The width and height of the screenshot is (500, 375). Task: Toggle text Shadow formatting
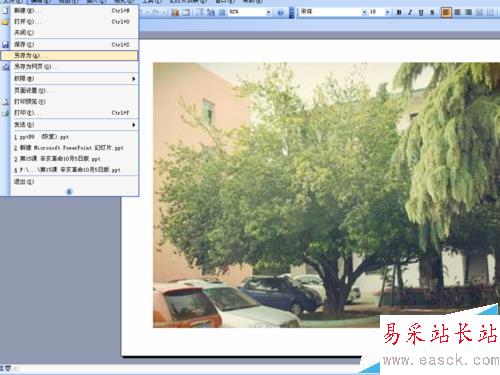(x=432, y=12)
